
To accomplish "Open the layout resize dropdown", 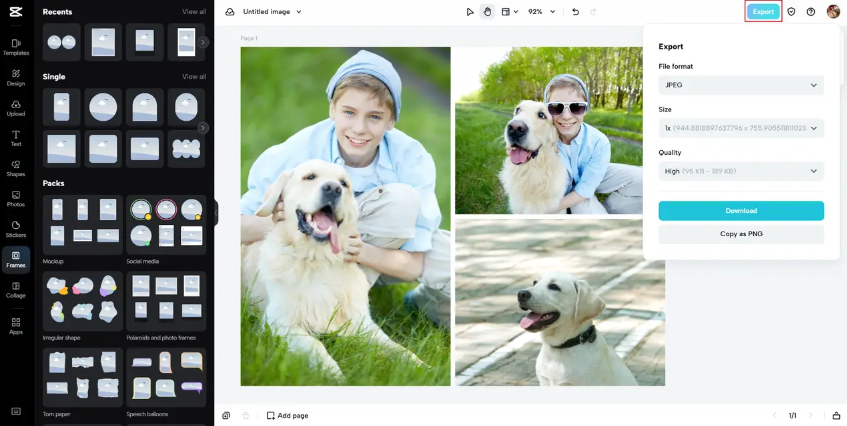I will (x=509, y=12).
